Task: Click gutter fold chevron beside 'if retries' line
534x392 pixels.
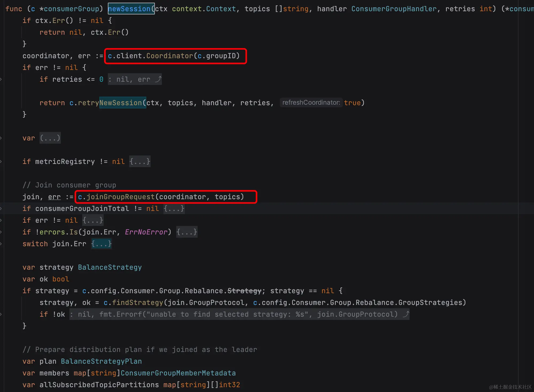Action: pos(1,79)
